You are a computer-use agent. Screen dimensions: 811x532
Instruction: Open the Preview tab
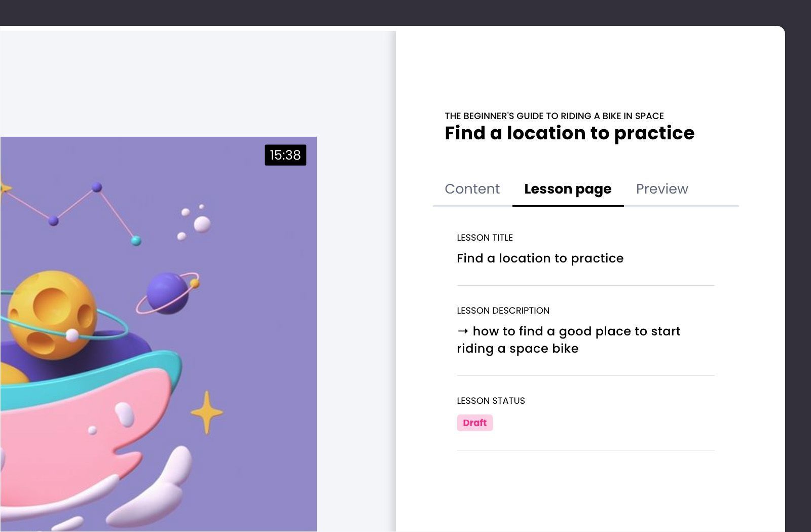click(x=661, y=189)
